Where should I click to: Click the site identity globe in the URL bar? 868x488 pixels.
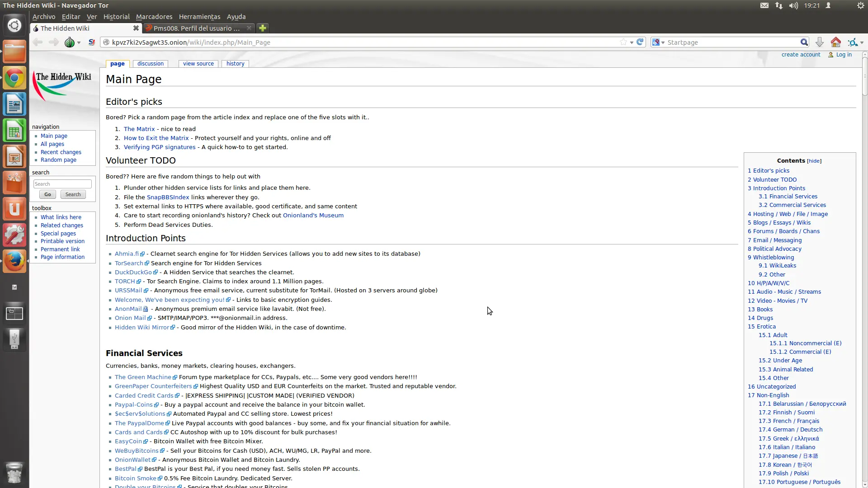pos(106,42)
